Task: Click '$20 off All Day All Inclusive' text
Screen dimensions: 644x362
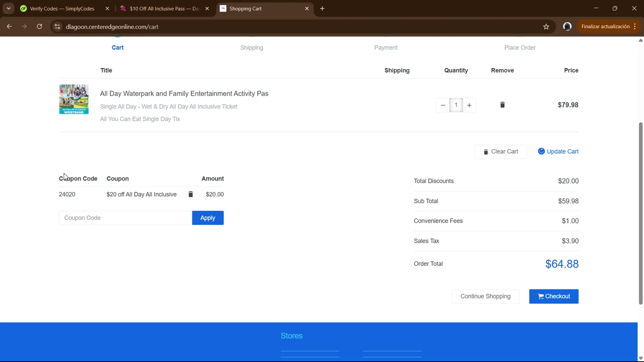Action: tap(142, 194)
